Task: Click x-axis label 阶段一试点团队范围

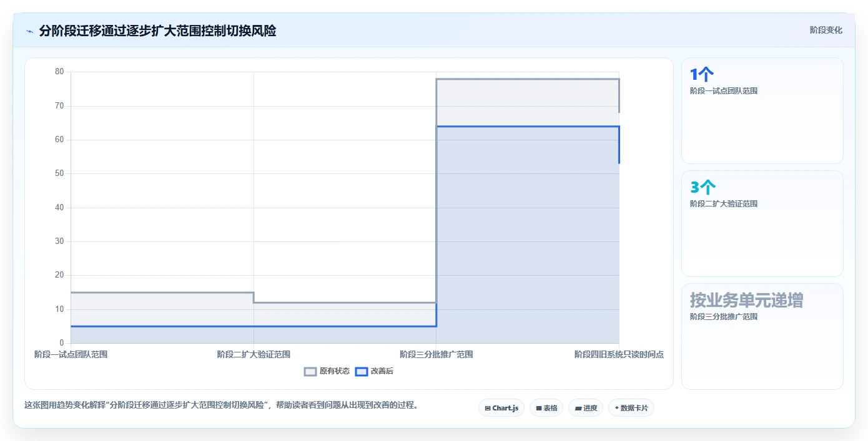Action: point(71,354)
